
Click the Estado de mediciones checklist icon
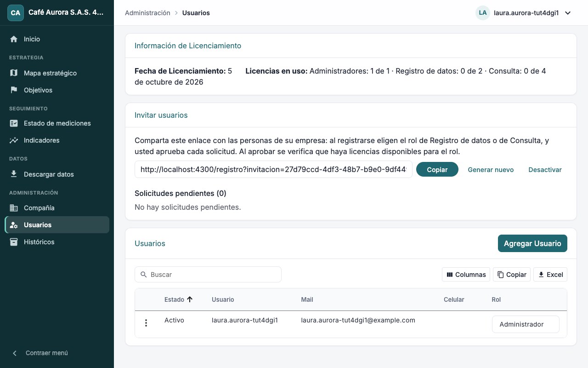pyautogui.click(x=14, y=123)
